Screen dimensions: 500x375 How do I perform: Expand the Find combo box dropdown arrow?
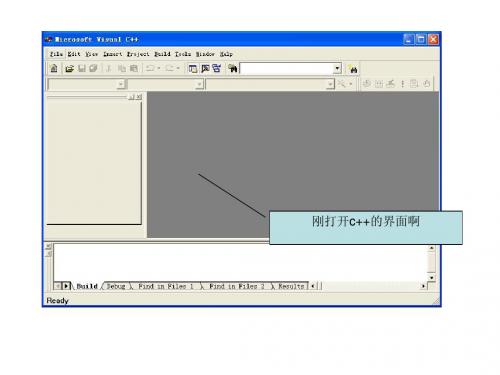337,68
